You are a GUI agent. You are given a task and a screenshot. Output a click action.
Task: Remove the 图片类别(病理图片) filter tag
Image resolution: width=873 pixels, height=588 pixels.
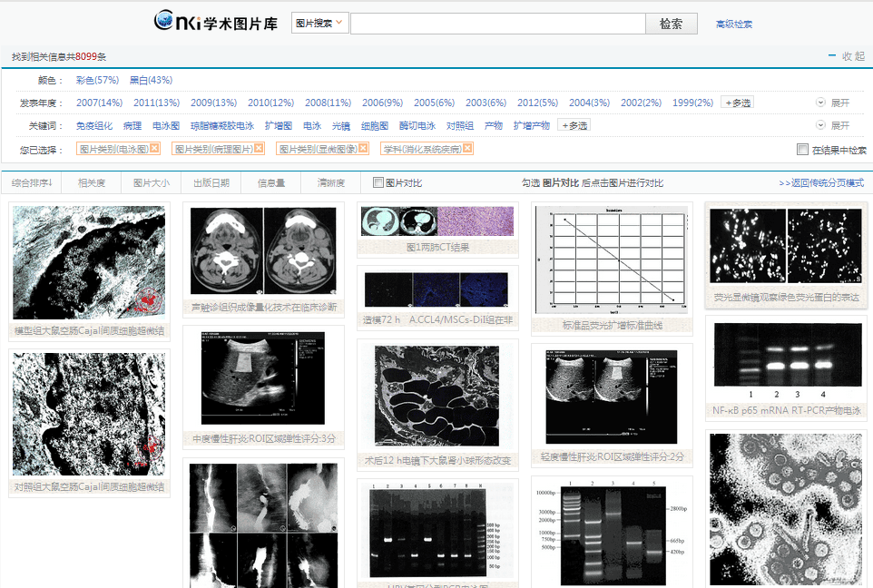259,148
